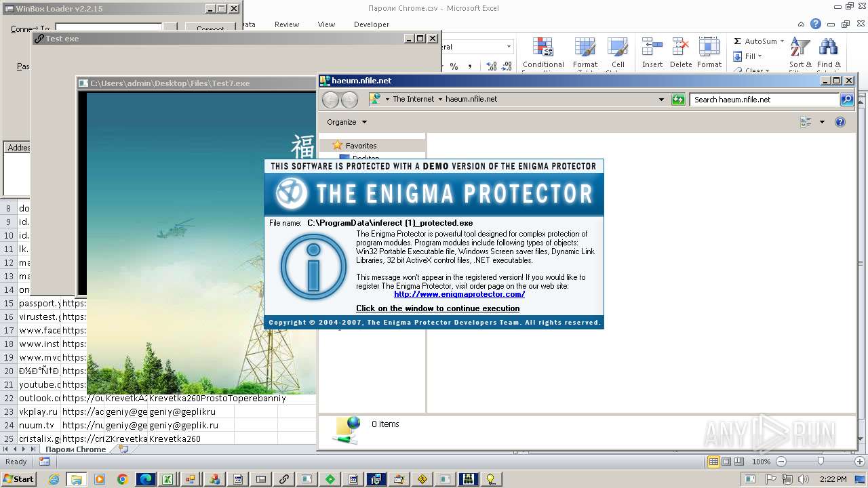Open the Format cells icon in Excel
Viewport: 868px width, 488px height.
[x=709, y=53]
